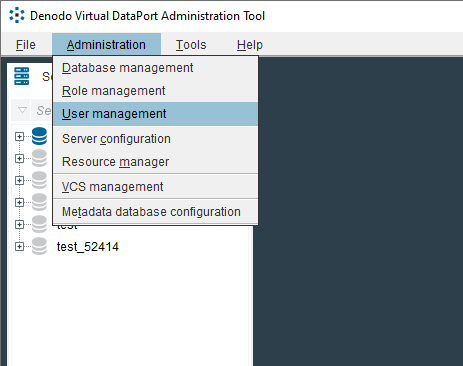Select the test_52414 database icon
The height and width of the screenshot is (366, 463).
click(x=39, y=246)
